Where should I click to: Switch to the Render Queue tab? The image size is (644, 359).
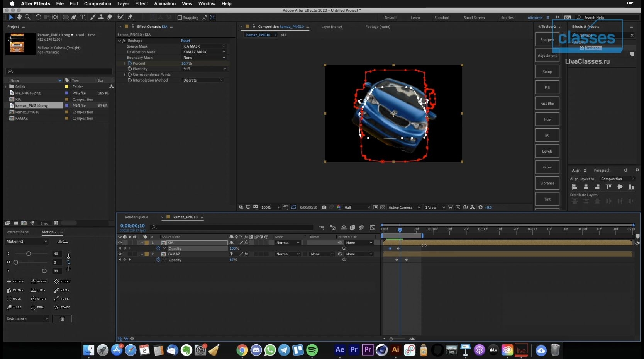click(x=137, y=217)
